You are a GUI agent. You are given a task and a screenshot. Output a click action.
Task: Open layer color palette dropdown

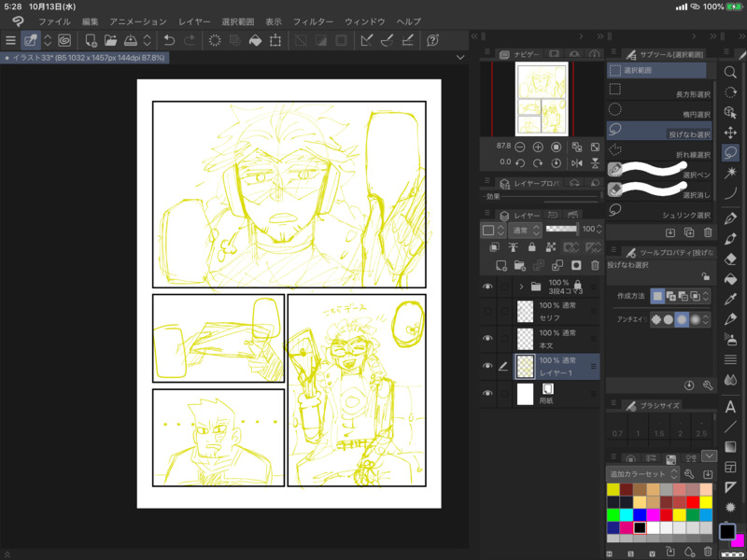tap(493, 230)
